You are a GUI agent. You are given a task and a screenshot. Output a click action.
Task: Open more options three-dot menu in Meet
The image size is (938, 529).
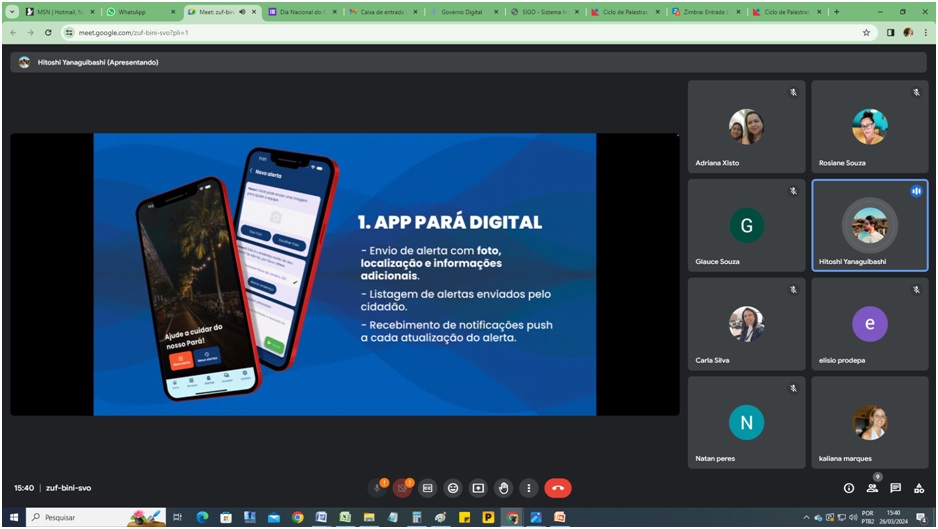[x=528, y=488]
